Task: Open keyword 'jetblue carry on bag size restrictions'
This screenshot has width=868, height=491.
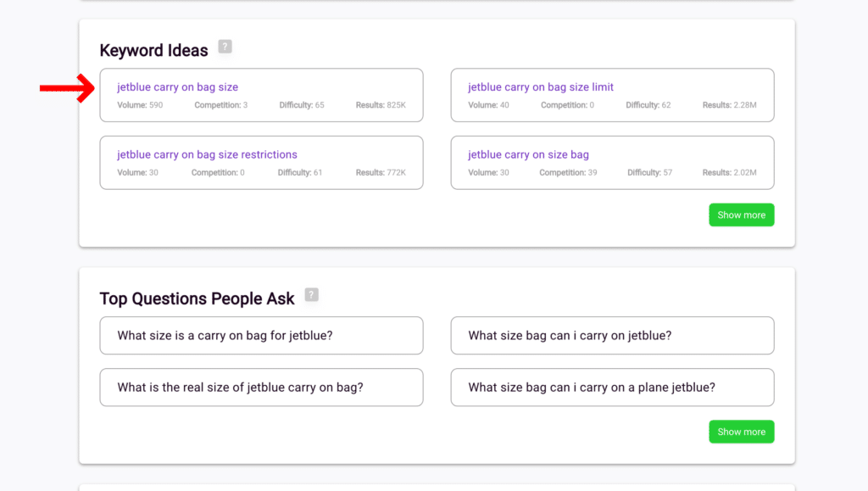Action: pyautogui.click(x=207, y=154)
